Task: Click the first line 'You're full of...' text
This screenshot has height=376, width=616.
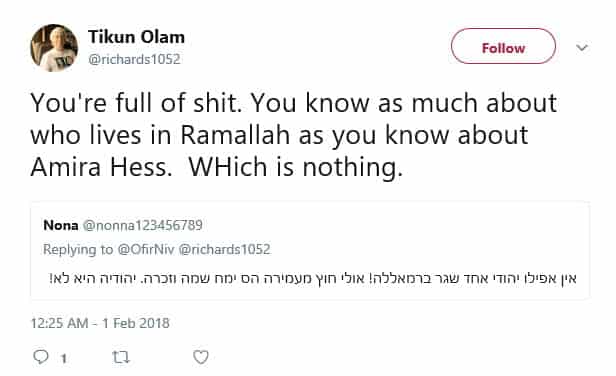Action: [293, 103]
